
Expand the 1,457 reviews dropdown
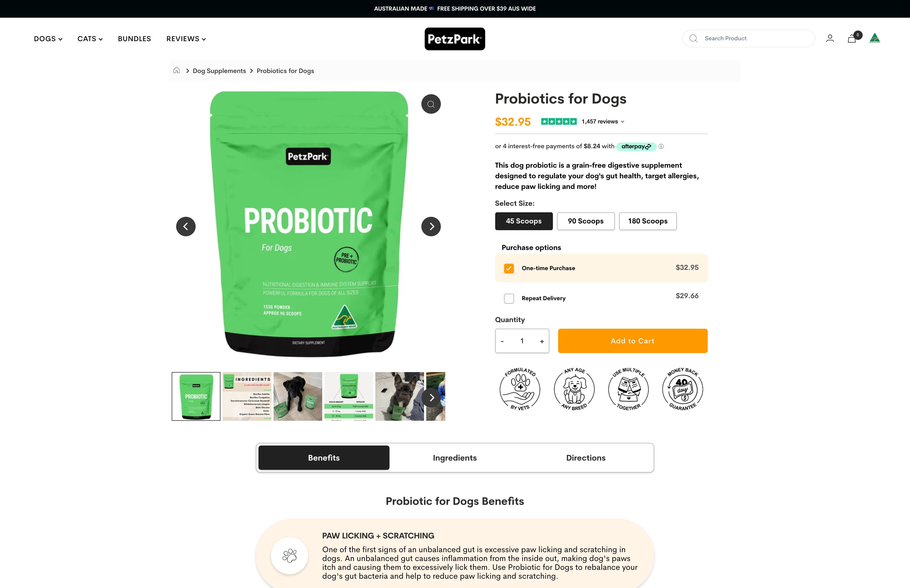point(603,121)
